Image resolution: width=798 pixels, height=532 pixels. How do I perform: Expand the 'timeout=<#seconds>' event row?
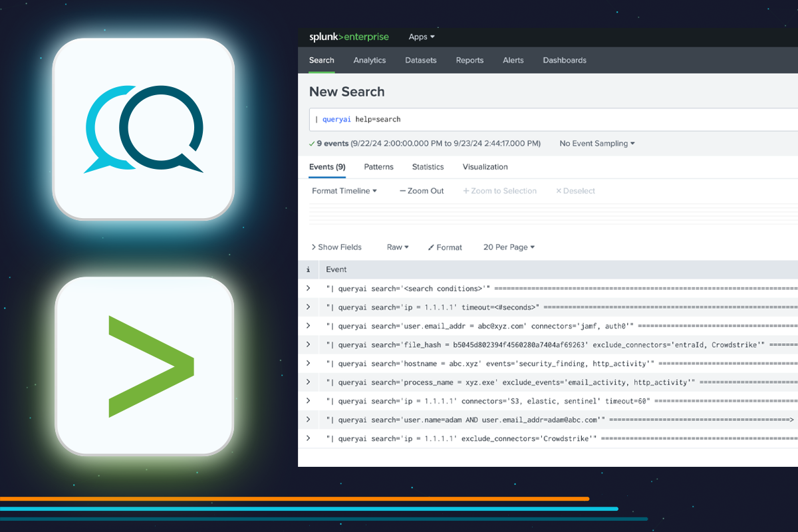[x=308, y=307]
